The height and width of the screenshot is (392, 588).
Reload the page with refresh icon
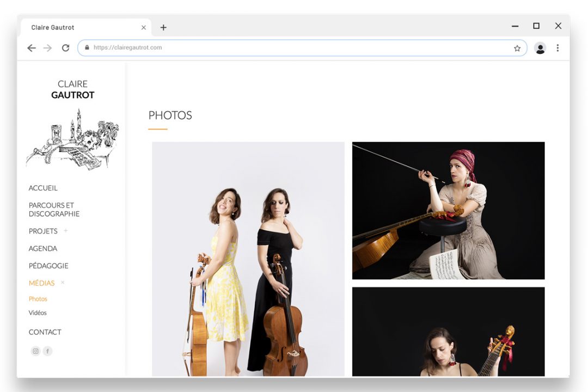(65, 48)
